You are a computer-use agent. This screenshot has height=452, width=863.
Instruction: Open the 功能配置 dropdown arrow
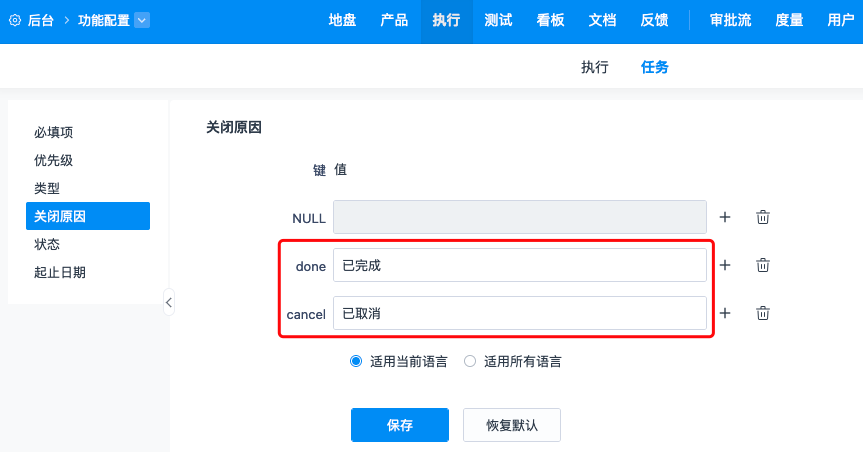click(141, 20)
